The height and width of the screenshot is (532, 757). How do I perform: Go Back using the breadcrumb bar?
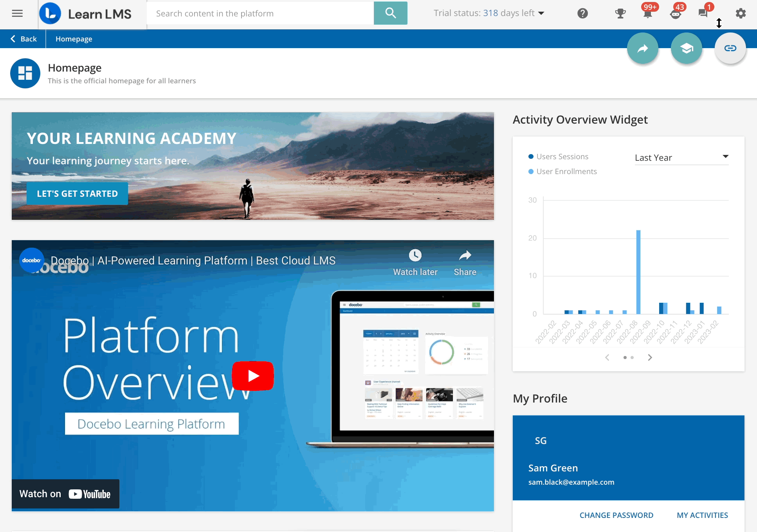(x=23, y=39)
